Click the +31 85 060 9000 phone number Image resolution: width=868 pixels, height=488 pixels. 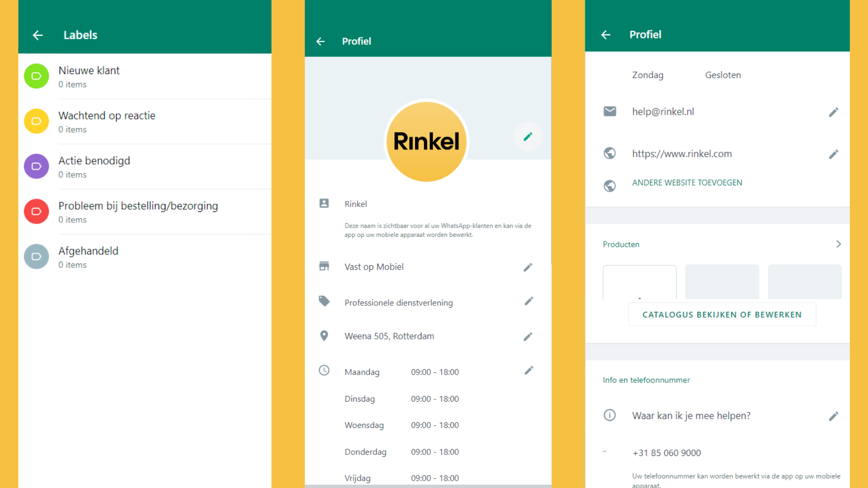[x=667, y=453]
